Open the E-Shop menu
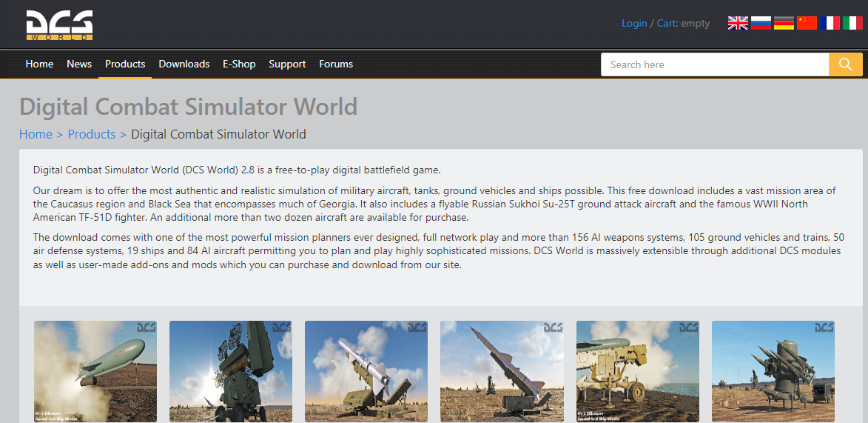The width and height of the screenshot is (868, 423). click(239, 64)
